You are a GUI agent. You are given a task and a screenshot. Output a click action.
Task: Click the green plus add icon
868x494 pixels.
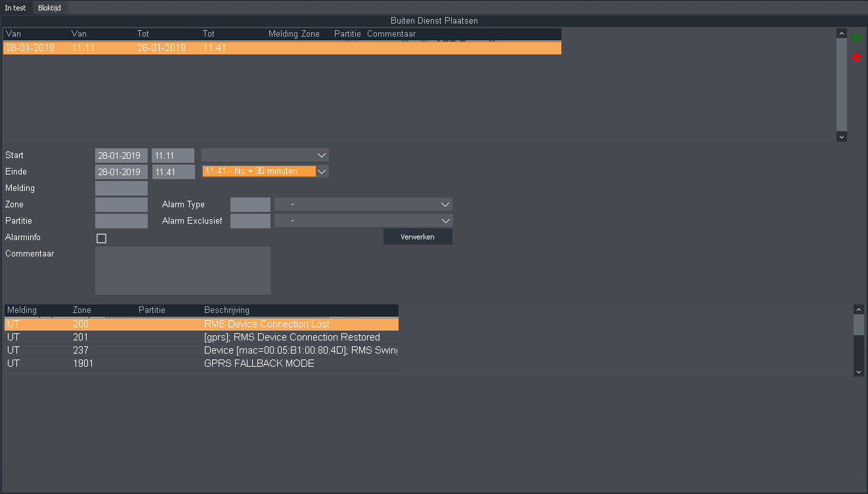[856, 38]
